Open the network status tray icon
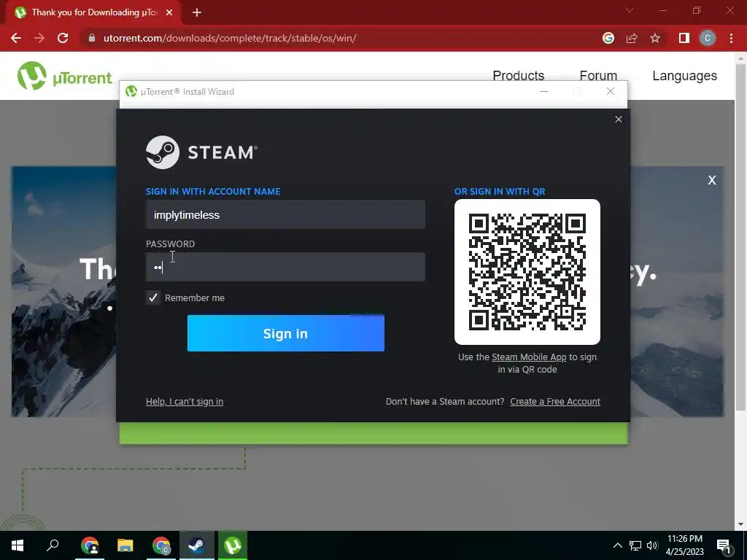The width and height of the screenshot is (747, 560). click(635, 545)
